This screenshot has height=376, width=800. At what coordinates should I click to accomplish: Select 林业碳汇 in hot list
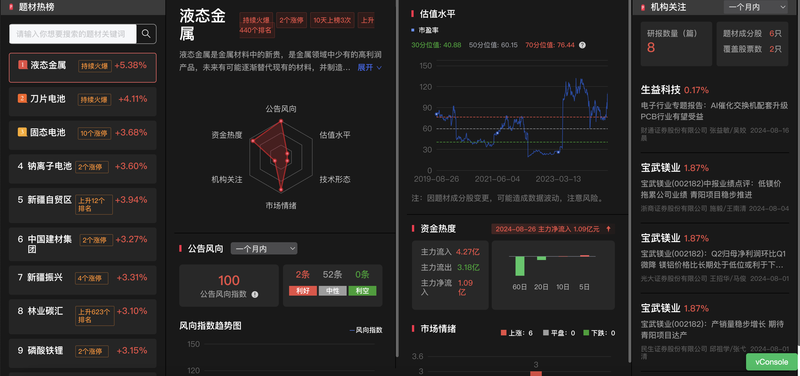83,316
